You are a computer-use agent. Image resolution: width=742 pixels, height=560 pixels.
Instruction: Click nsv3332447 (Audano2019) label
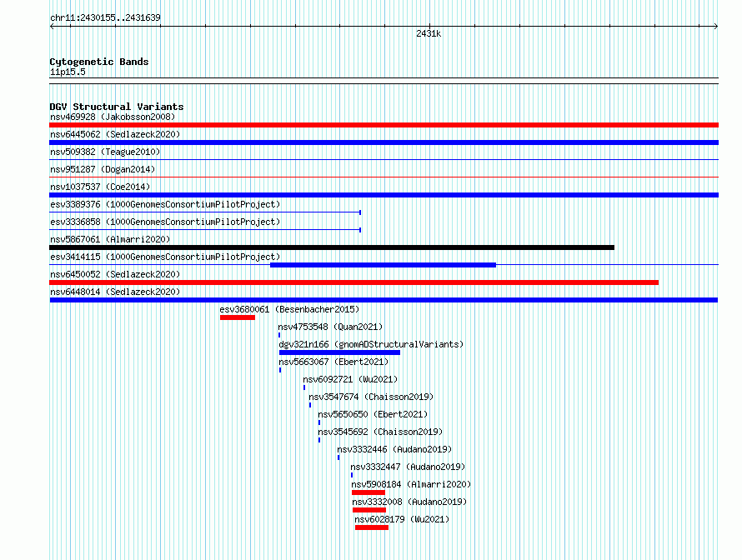(408, 467)
